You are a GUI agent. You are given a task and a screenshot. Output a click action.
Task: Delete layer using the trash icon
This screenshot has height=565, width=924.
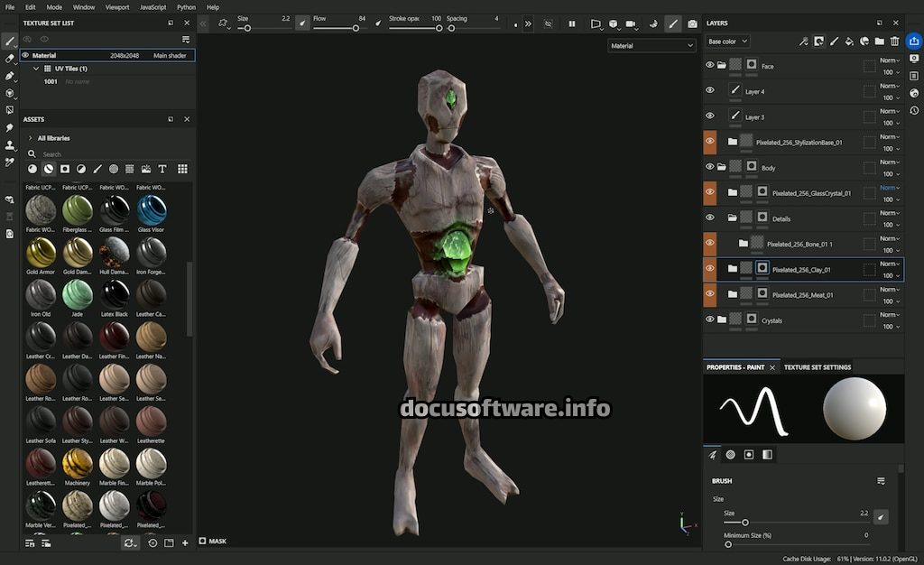(895, 42)
